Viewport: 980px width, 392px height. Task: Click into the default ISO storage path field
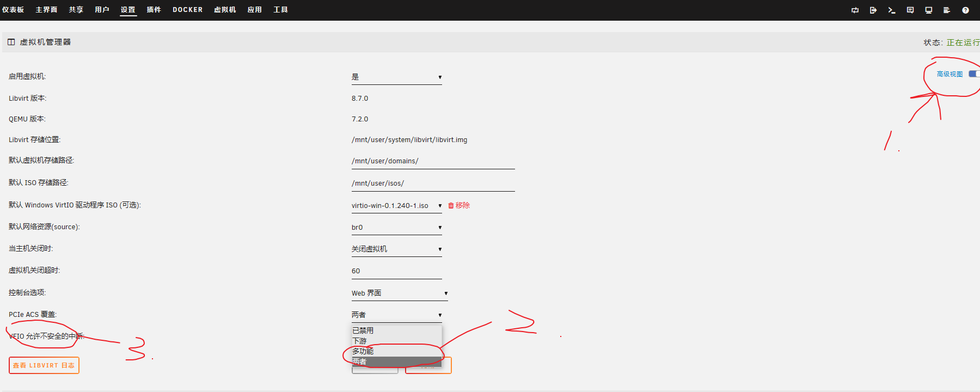click(433, 183)
